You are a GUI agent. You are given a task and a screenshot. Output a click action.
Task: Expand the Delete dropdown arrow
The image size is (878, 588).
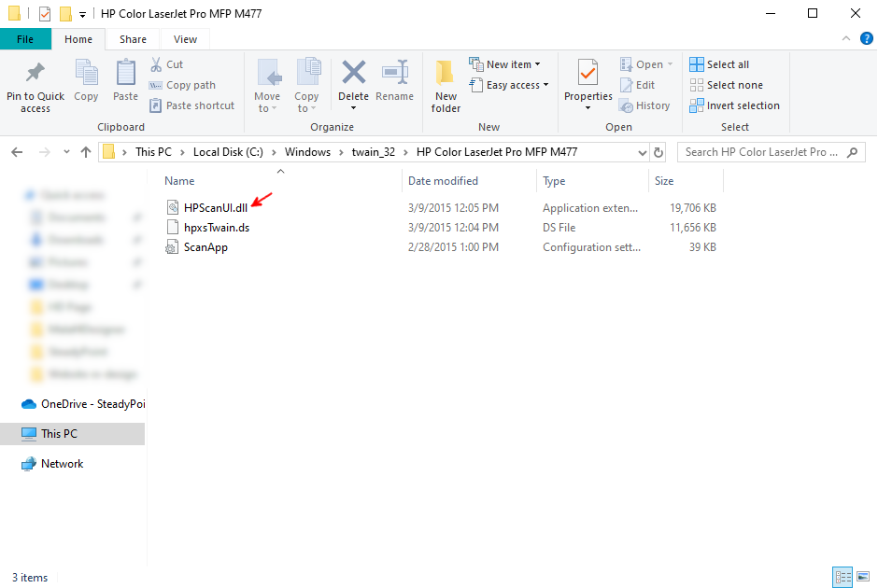(x=353, y=108)
